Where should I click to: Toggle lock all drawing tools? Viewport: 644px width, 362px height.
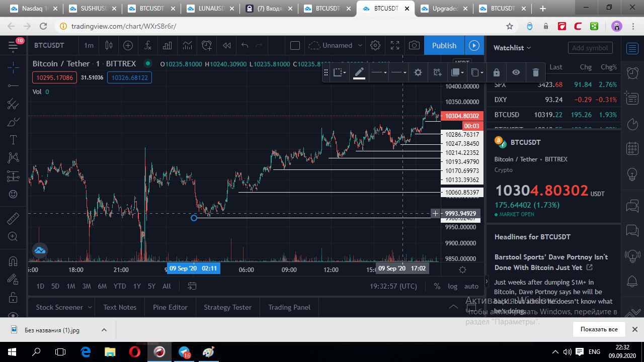point(14,297)
